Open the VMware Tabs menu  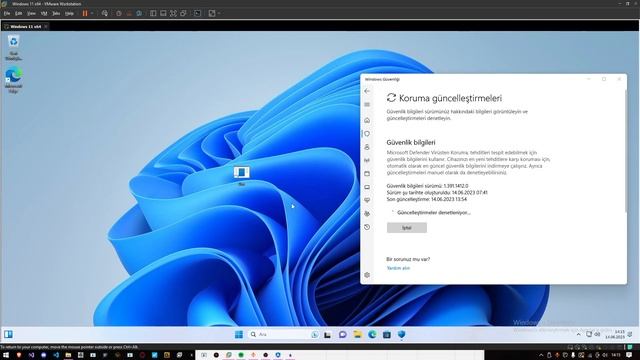tap(56, 13)
